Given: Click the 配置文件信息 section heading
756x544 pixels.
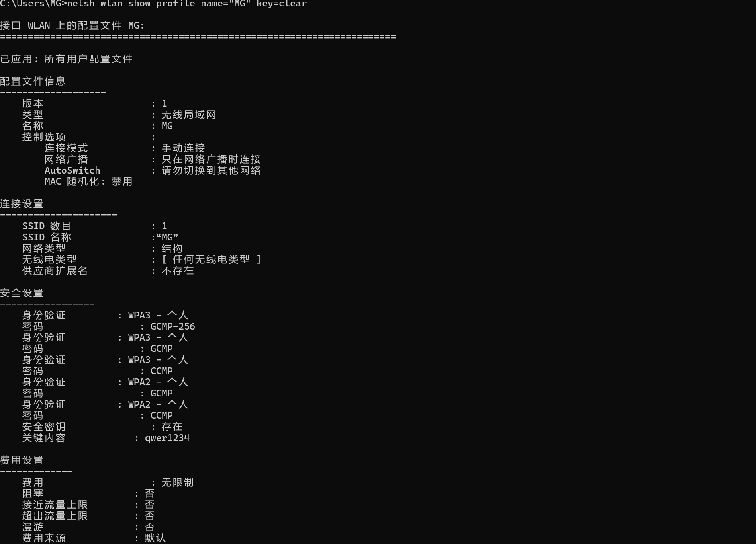Looking at the screenshot, I should [x=33, y=81].
